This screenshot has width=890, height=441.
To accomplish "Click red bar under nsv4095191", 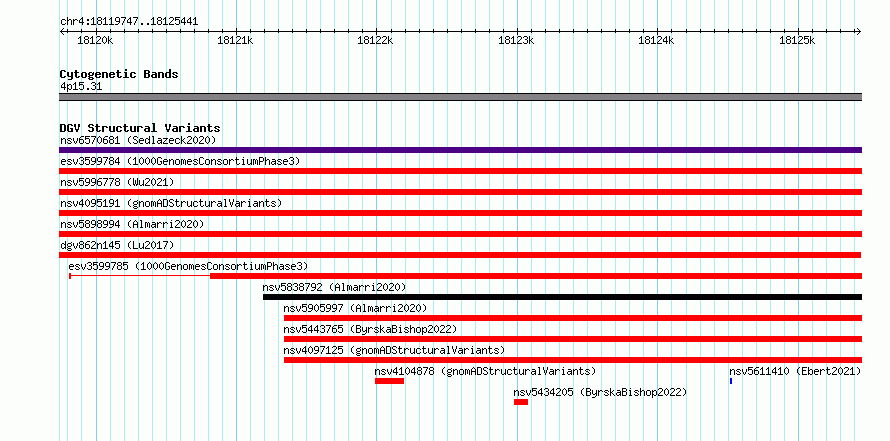I will tap(460, 213).
